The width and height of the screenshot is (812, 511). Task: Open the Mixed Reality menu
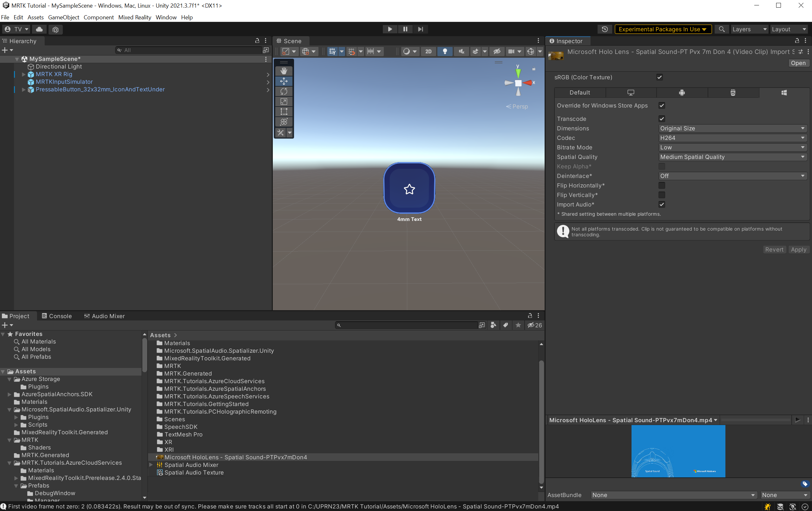tap(134, 17)
